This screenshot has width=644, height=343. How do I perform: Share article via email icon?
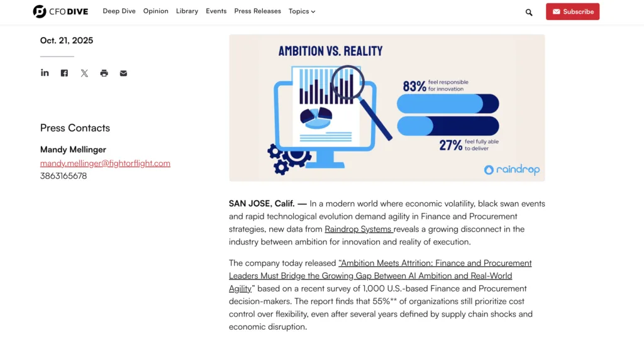[x=123, y=73]
